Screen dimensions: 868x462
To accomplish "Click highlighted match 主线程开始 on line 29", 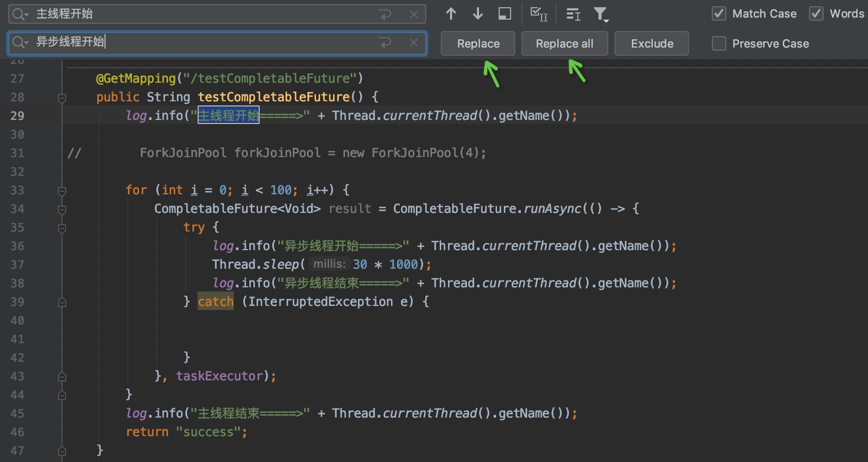I will 229,115.
